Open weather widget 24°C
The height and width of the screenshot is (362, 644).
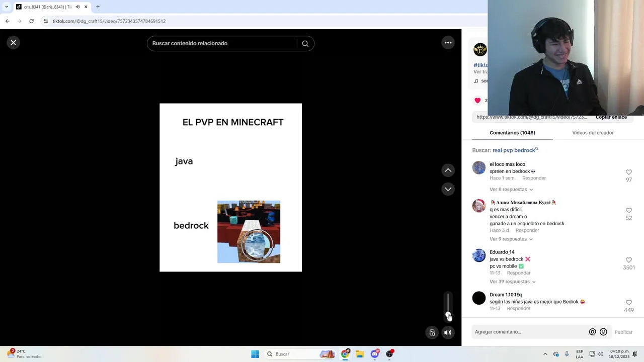[x=24, y=354]
